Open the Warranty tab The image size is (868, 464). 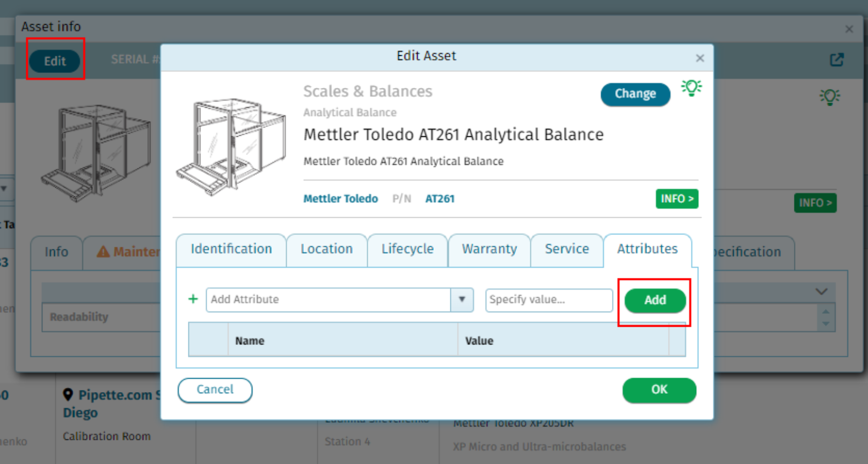coord(489,249)
